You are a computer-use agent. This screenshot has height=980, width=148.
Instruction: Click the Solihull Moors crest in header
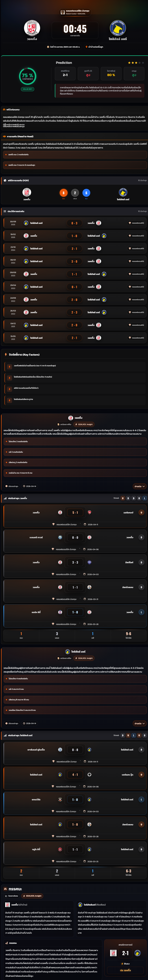(118, 28)
